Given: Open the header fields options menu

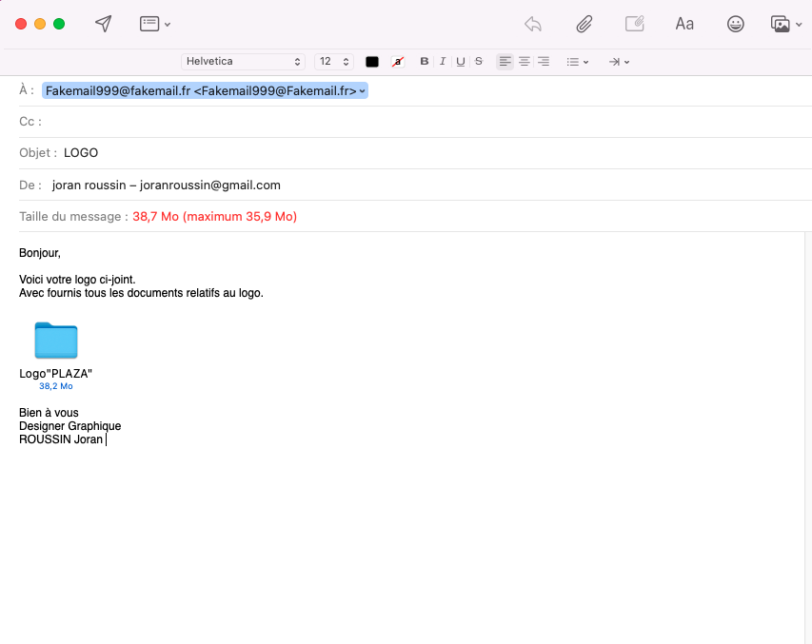Looking at the screenshot, I should click(155, 24).
